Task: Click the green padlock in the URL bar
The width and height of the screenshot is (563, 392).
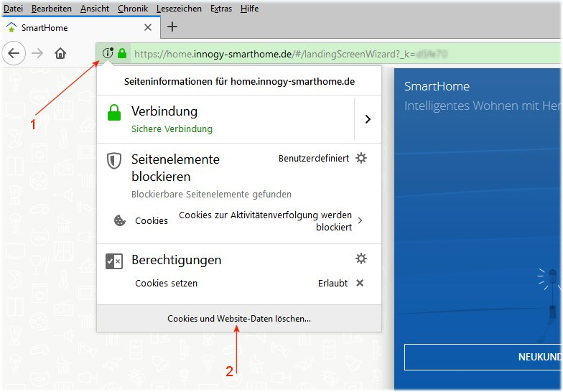Action: (122, 53)
